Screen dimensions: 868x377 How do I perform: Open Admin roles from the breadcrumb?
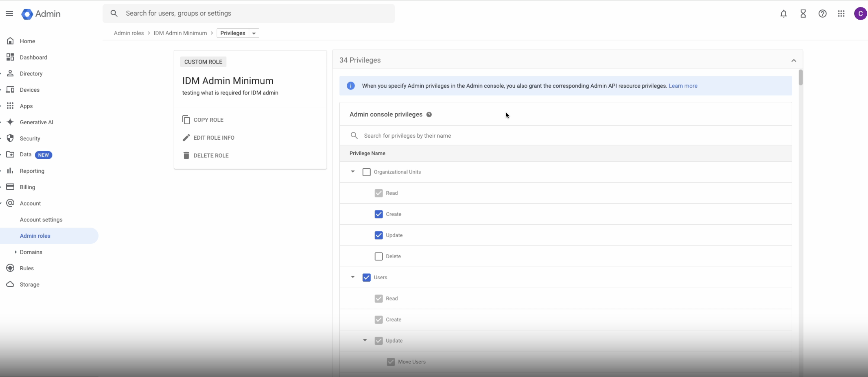pos(129,33)
